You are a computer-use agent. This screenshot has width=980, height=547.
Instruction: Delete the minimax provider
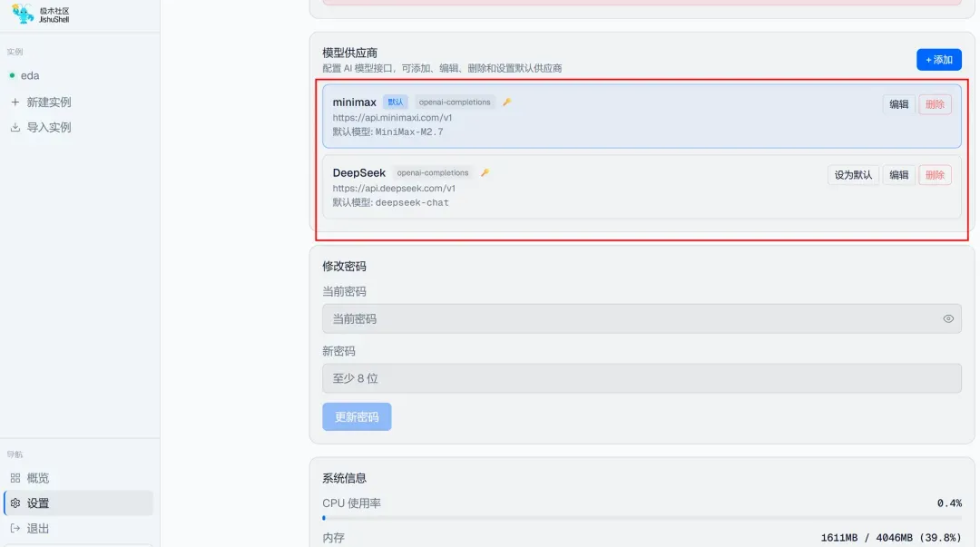point(935,104)
